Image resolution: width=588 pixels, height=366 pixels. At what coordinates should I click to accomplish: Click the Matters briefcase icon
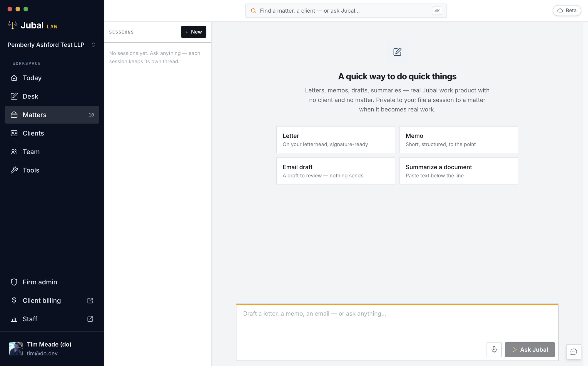(14, 115)
